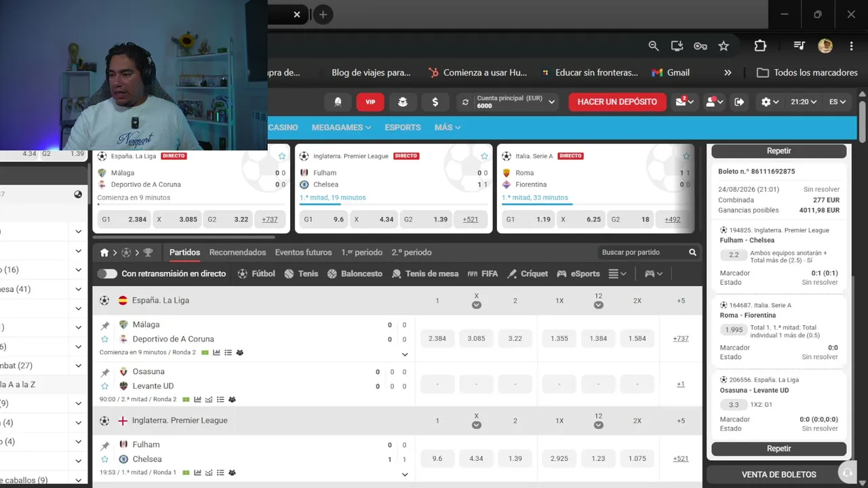This screenshot has width=868, height=488.
Task: Favorite the Roma vs Fiorentina card star
Action: point(686,156)
